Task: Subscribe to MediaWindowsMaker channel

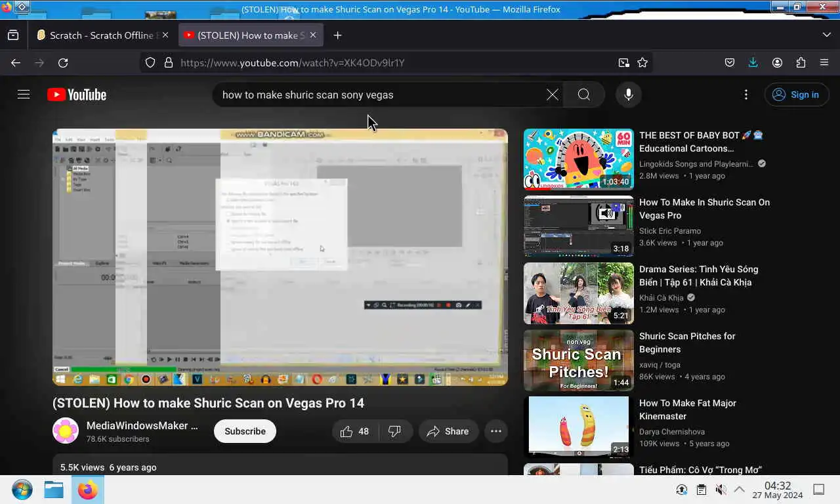Action: [245, 431]
